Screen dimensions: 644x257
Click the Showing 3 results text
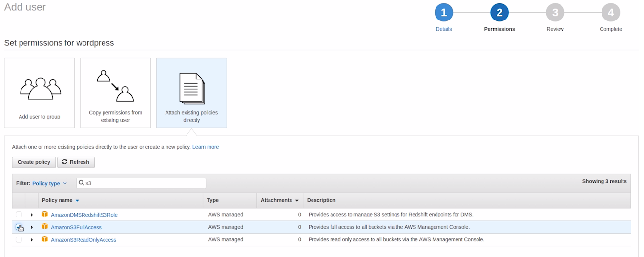pos(604,181)
